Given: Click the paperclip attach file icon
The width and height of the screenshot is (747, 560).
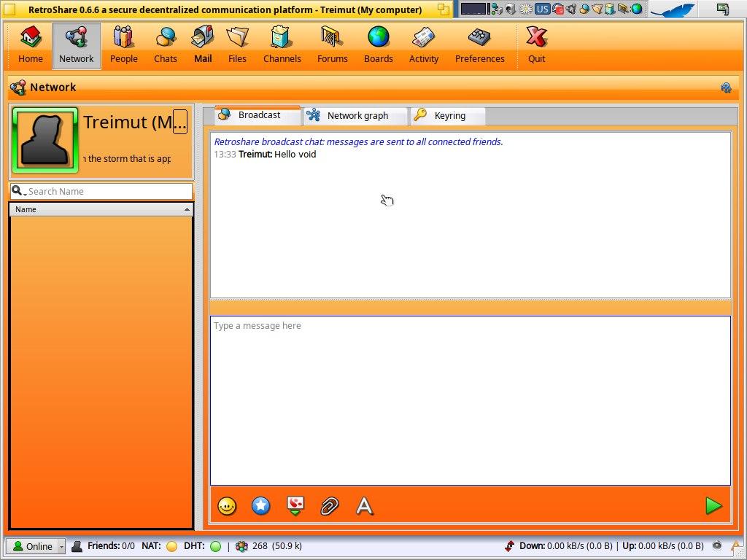Looking at the screenshot, I should [x=330, y=506].
